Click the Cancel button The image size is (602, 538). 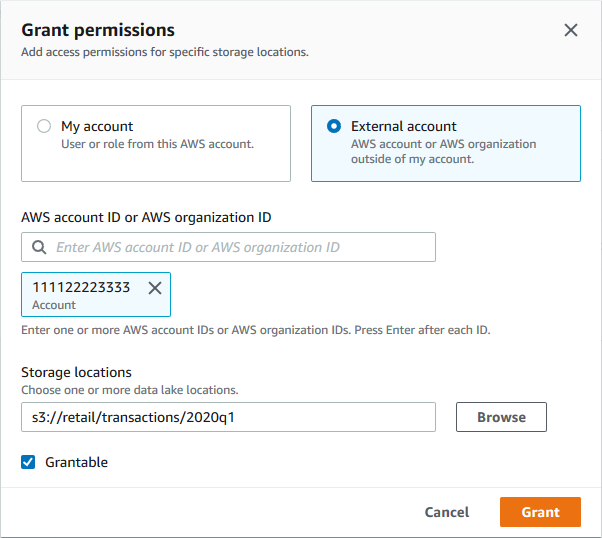(446, 512)
